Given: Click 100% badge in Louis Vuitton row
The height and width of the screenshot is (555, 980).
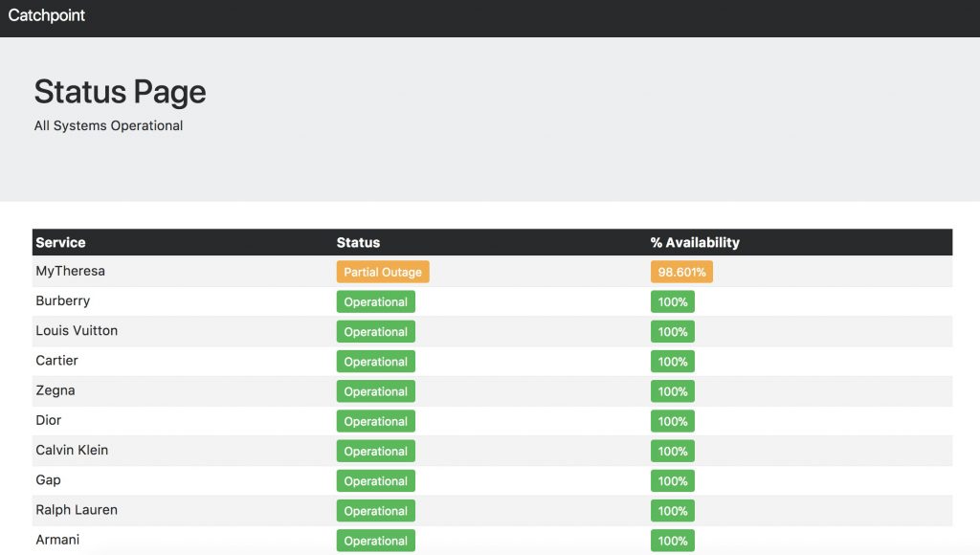Looking at the screenshot, I should 673,332.
